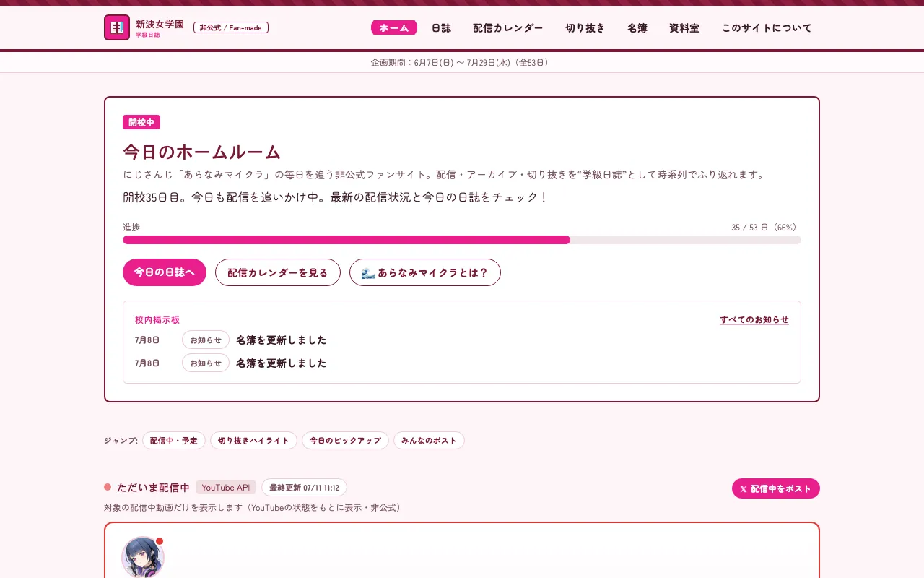Open first 名簿を更新しました notice
Image resolution: width=924 pixels, height=578 pixels.
(x=282, y=340)
